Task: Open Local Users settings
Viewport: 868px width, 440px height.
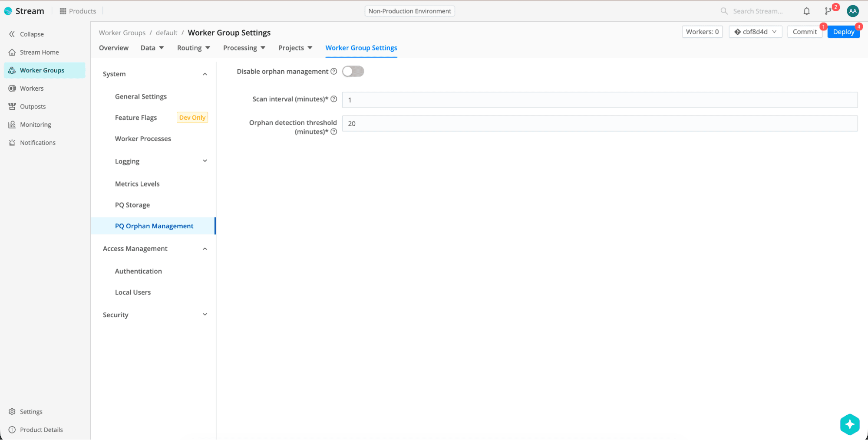Action: [133, 292]
